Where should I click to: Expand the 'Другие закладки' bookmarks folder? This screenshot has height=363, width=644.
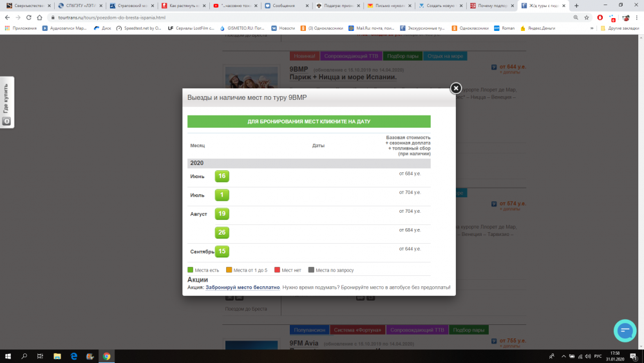click(x=620, y=28)
